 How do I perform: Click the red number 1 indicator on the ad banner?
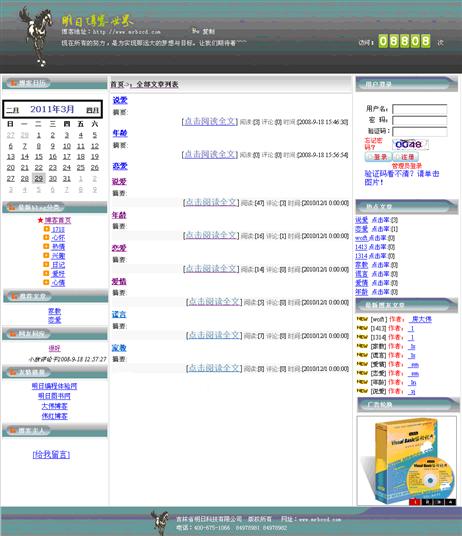pyautogui.click(x=415, y=502)
